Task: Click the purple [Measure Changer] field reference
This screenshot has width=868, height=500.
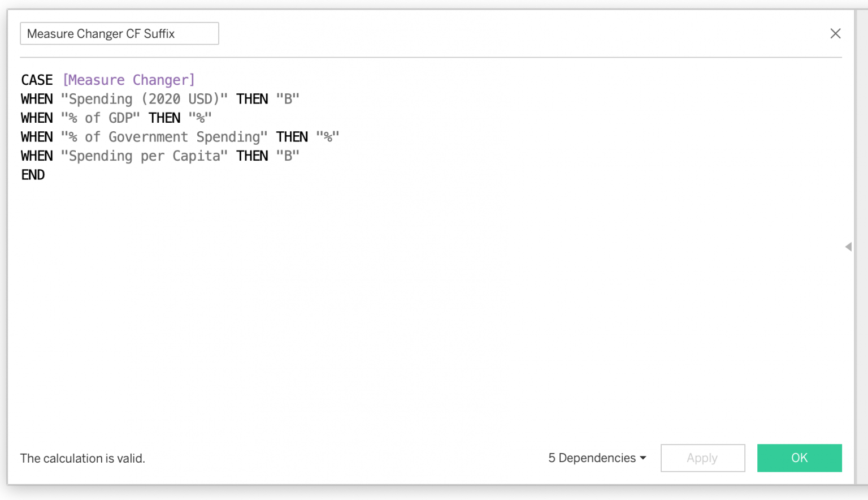Action: 129,80
